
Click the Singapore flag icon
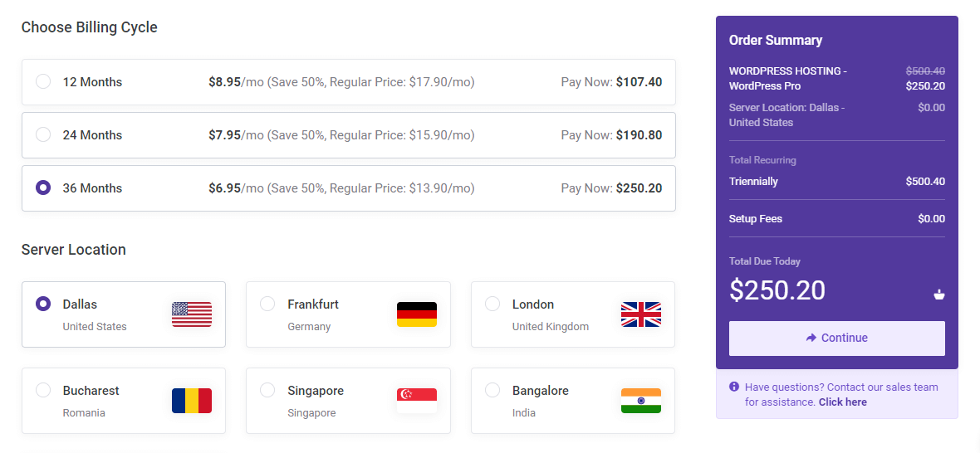(x=417, y=401)
